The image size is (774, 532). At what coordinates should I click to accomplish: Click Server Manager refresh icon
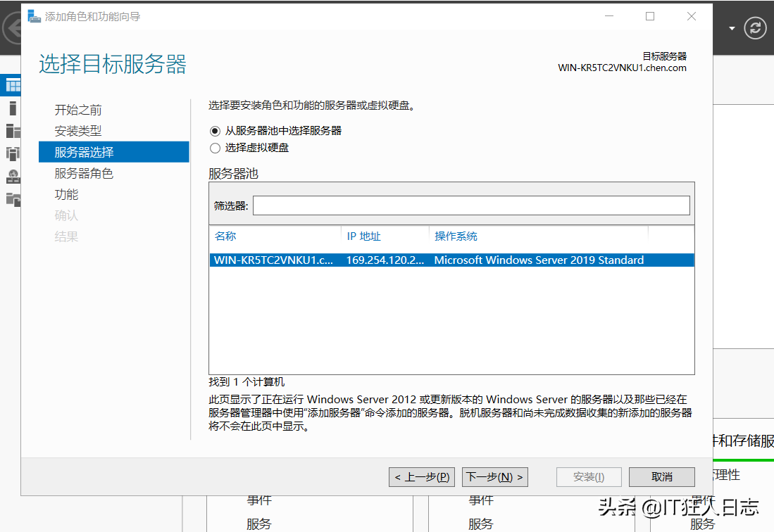pos(755,28)
